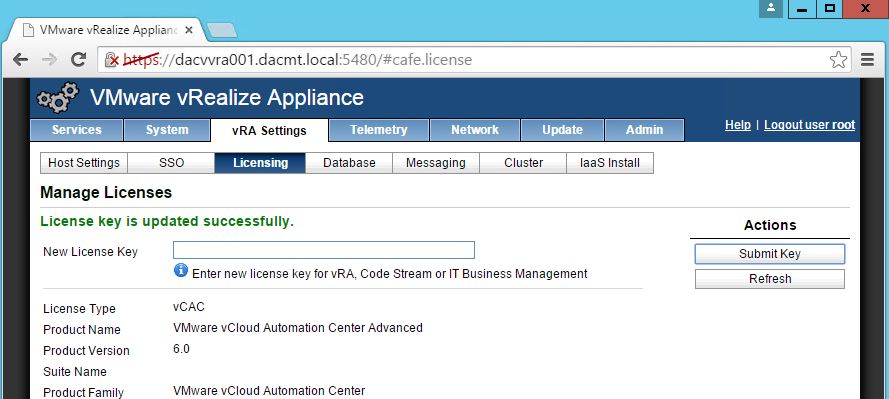
Task: Select the vRA Settings tab
Action: click(269, 131)
